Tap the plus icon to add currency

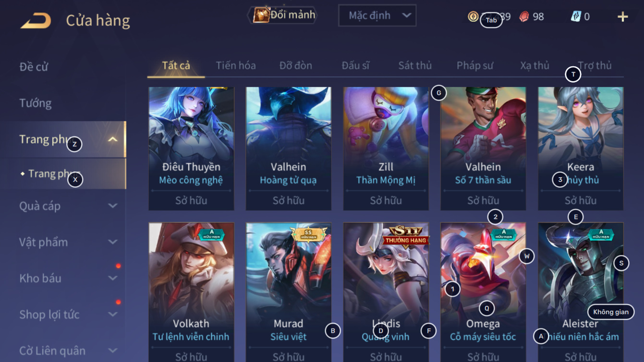[x=623, y=17]
